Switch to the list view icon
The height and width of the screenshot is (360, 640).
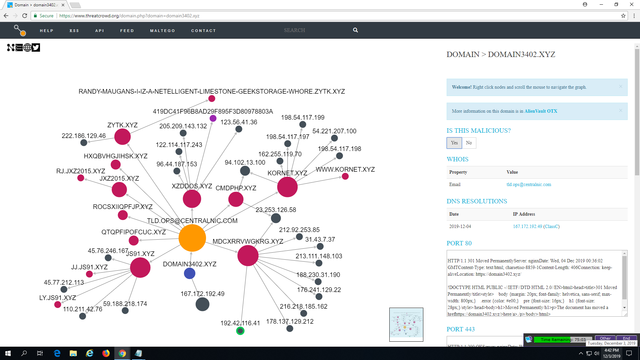click(x=19, y=48)
